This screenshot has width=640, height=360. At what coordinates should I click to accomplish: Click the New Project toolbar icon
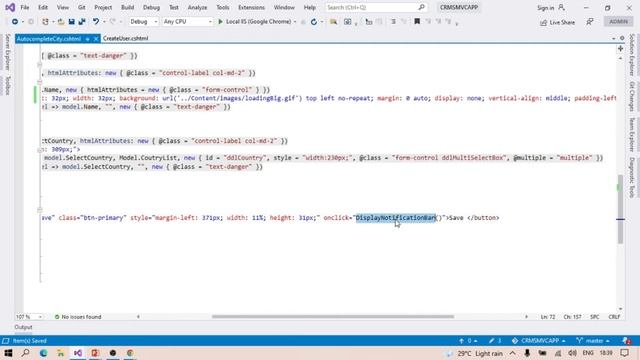(x=45, y=22)
